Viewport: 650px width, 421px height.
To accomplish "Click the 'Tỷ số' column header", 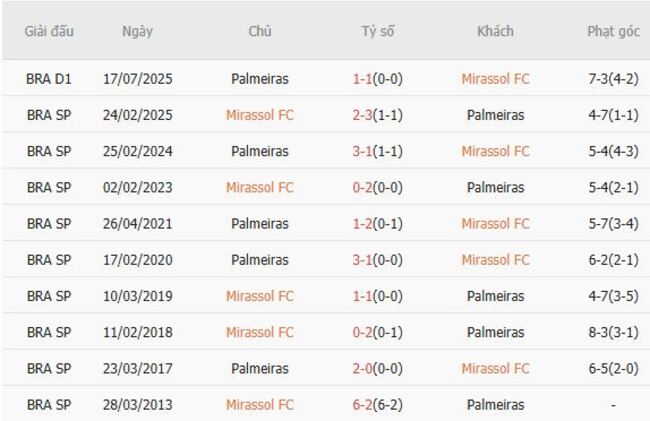I will [x=378, y=31].
